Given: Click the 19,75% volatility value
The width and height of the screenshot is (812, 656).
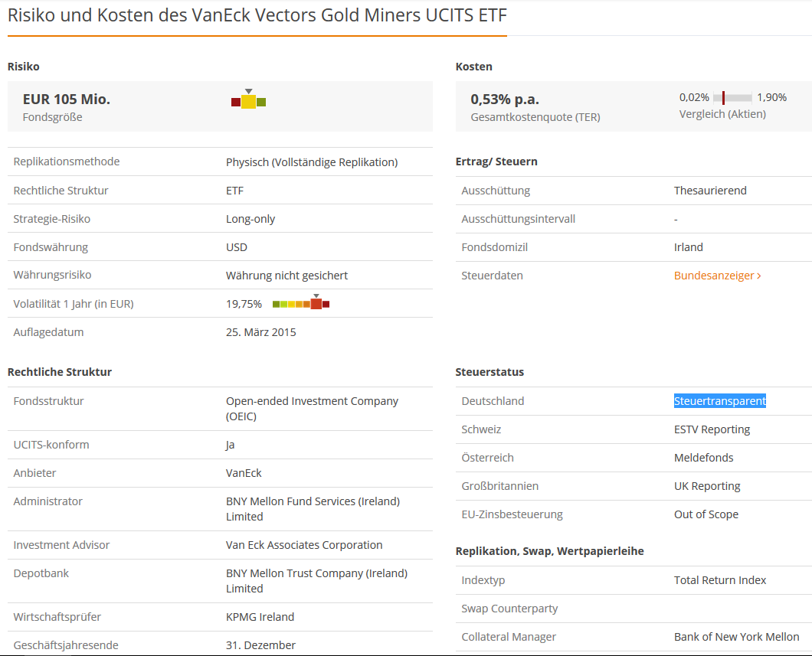Looking at the screenshot, I should [x=244, y=304].
